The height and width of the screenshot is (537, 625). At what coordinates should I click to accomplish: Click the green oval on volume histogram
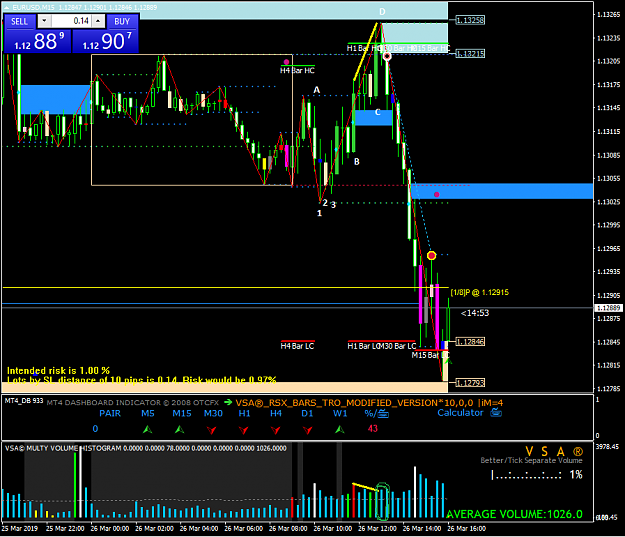[383, 502]
